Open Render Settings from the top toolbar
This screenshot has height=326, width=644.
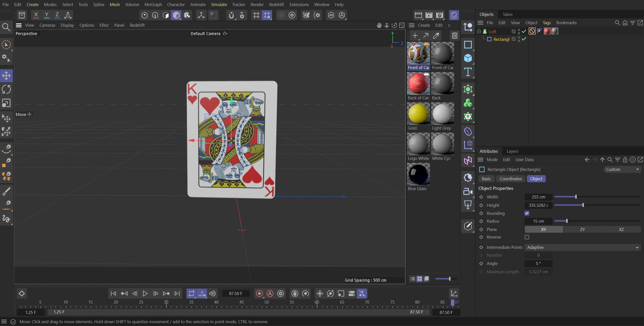439,15
